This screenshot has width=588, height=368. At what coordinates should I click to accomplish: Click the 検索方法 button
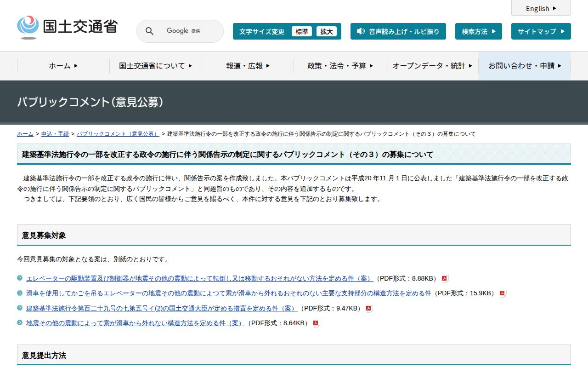tap(478, 31)
